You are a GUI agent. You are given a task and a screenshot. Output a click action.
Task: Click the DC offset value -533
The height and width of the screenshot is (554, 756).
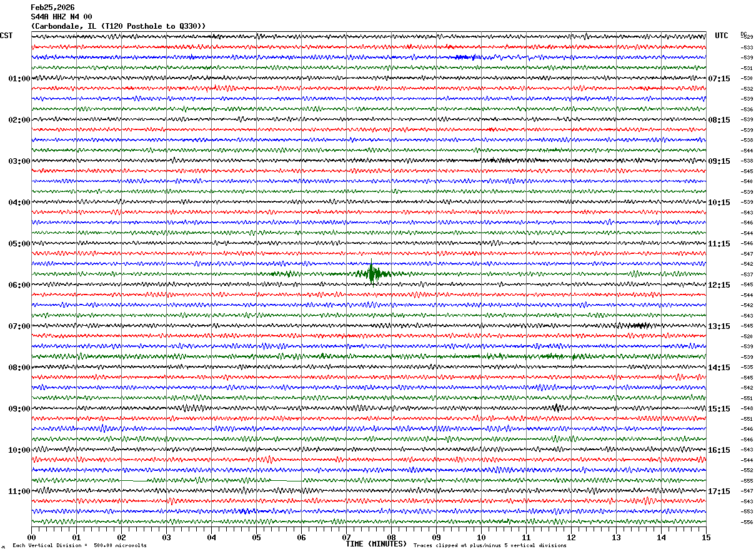[747, 48]
